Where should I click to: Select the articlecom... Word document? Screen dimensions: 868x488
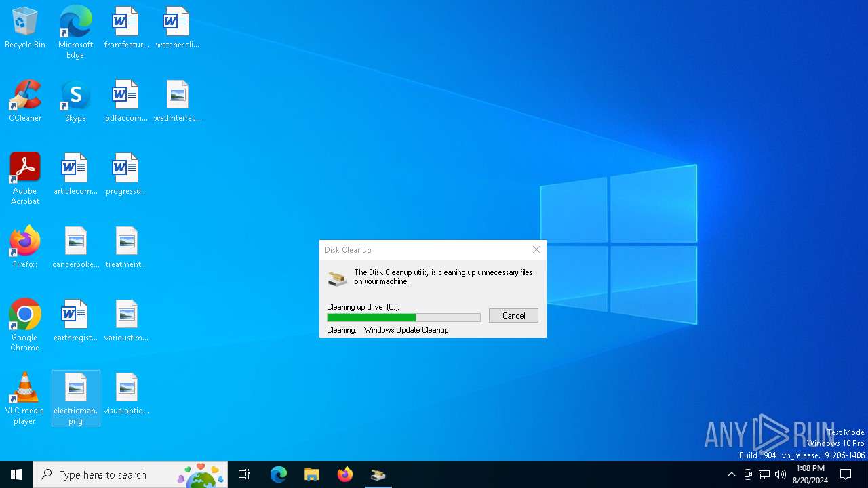tap(75, 175)
